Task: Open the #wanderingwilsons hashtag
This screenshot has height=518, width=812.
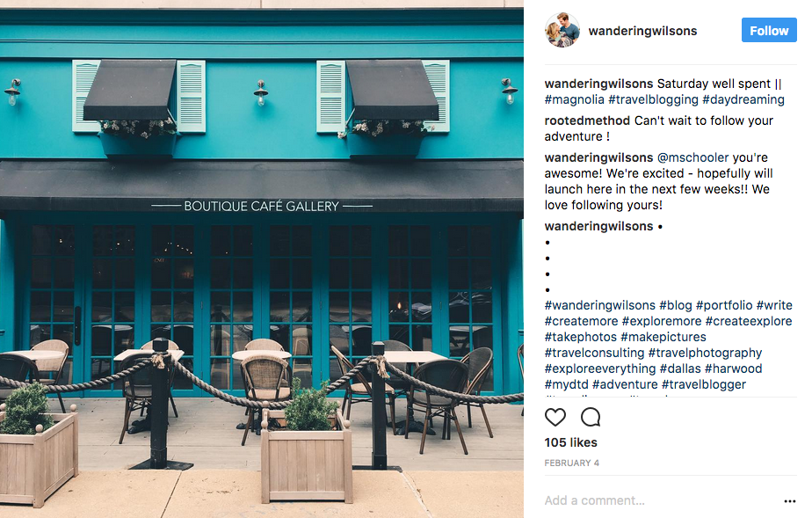Action: [599, 306]
